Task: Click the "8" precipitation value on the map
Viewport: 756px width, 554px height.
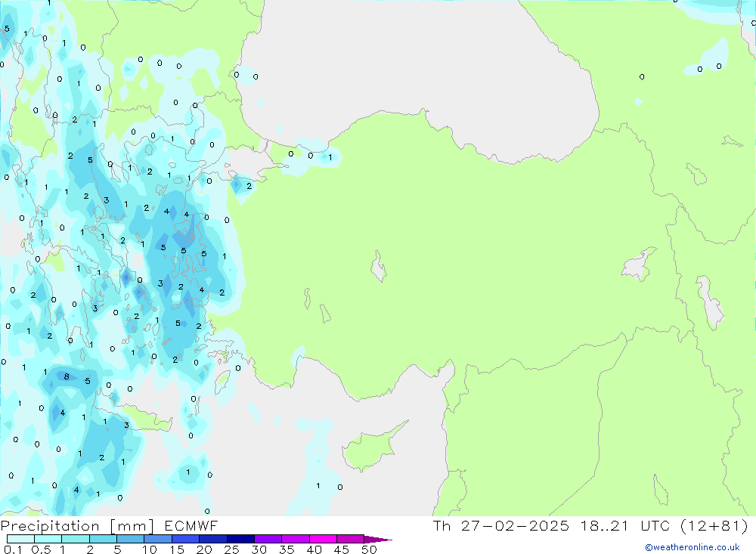Action: click(x=67, y=376)
